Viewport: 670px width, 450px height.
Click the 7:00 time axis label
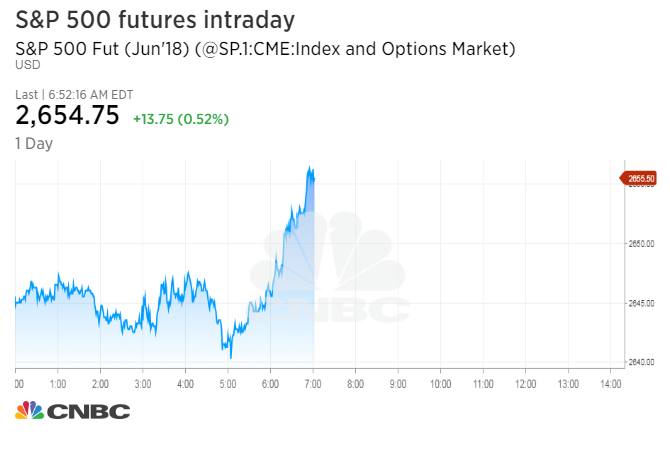[313, 382]
